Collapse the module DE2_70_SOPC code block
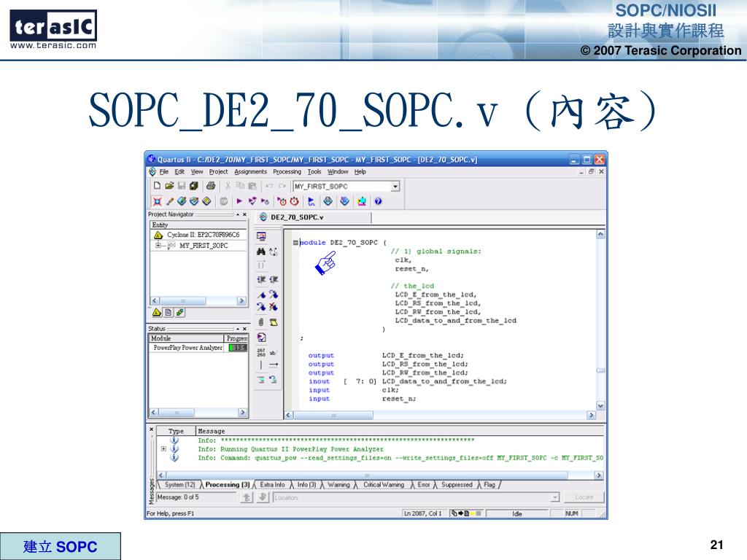The width and height of the screenshot is (747, 560). pyautogui.click(x=295, y=242)
